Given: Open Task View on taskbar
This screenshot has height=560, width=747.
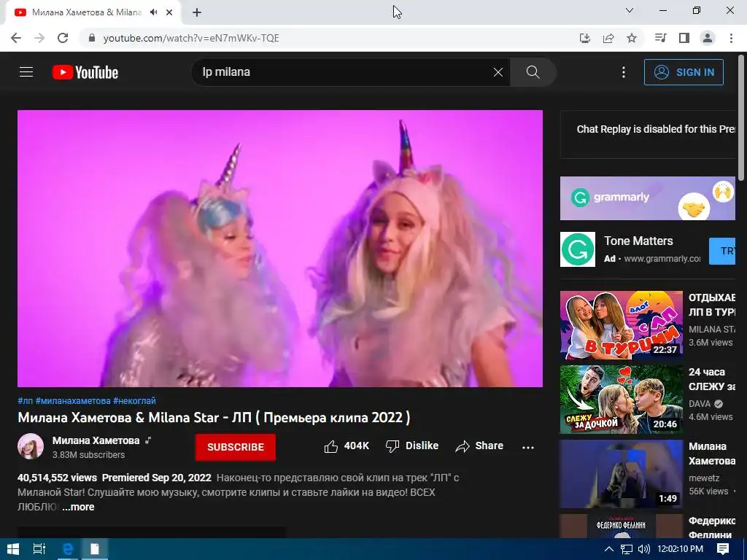Looking at the screenshot, I should 39,549.
